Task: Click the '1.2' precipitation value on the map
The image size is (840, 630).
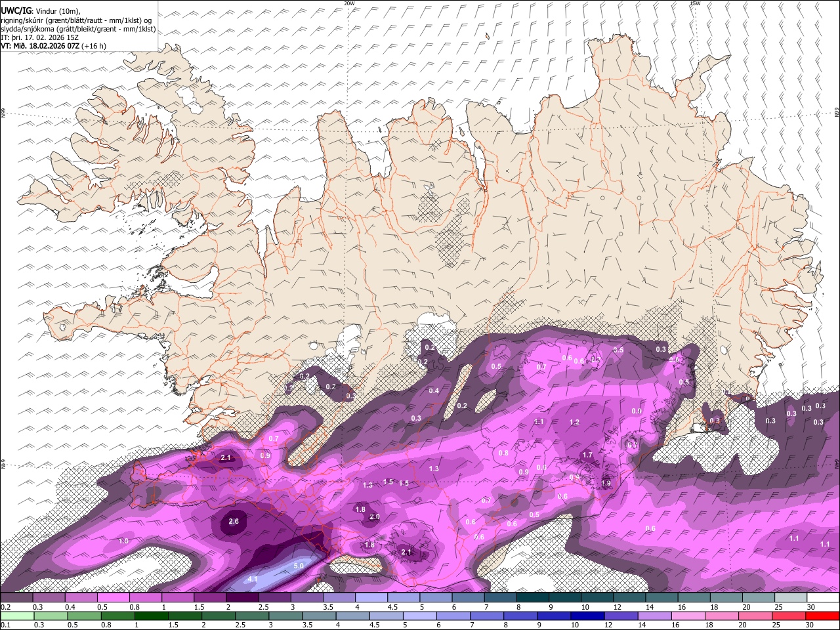Action: point(574,423)
